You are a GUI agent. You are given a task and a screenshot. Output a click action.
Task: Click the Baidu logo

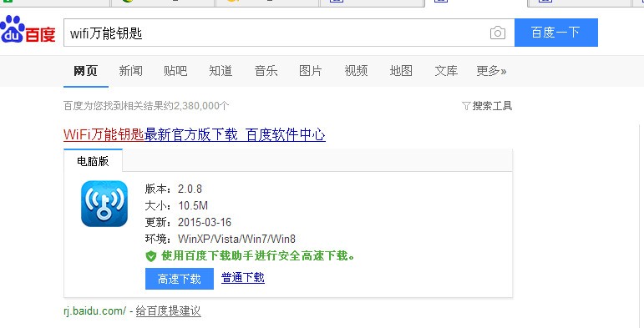coord(28,29)
